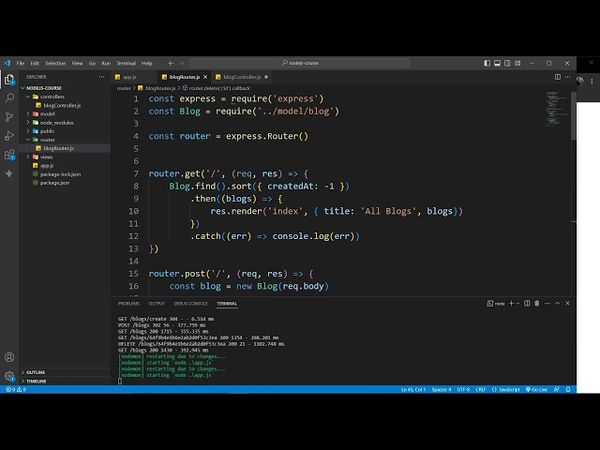Screen dimensions: 600x450
Task: Open the Edit menu
Action: 35,63
